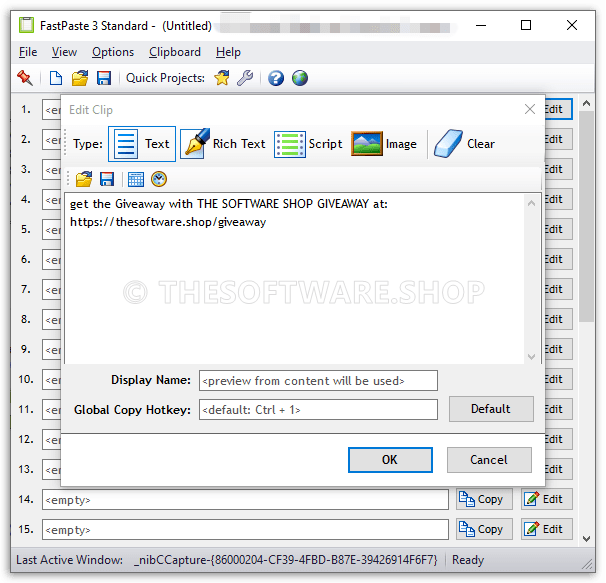
Task: Edit clip 15
Action: [x=546, y=529]
